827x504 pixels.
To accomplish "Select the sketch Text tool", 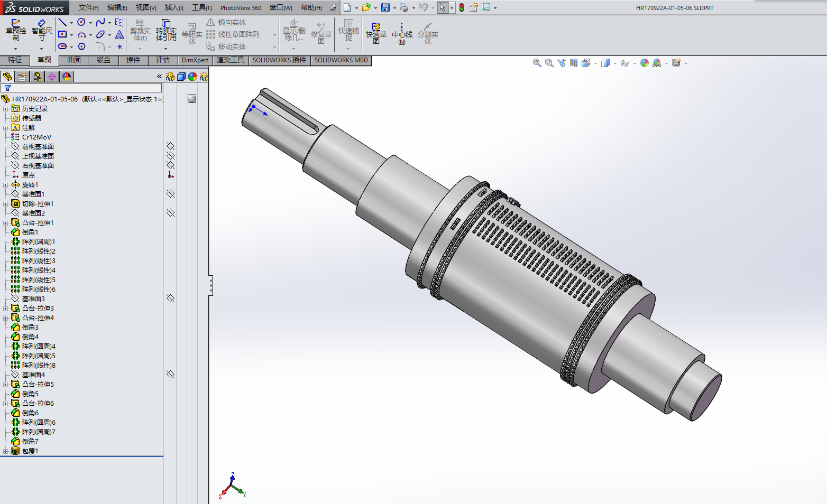I will pos(120,34).
